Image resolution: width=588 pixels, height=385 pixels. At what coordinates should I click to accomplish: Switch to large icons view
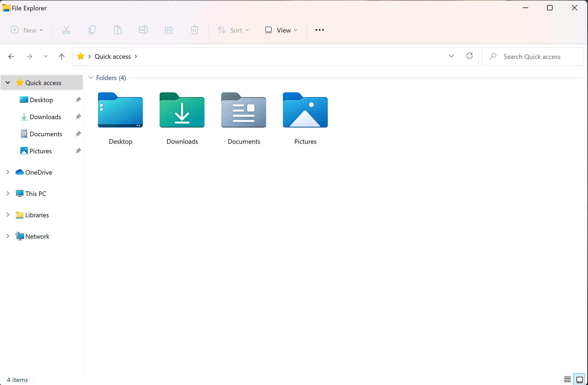point(579,379)
